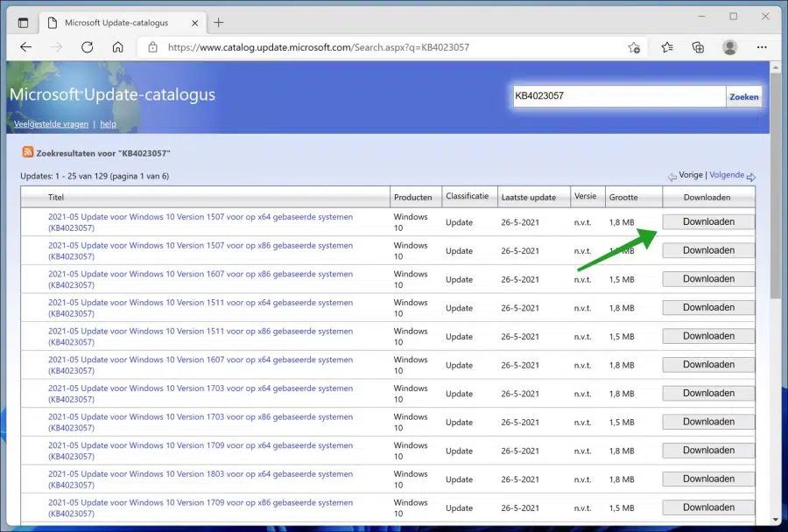788x532 pixels.
Task: Sort by Versie column header
Action: [586, 196]
